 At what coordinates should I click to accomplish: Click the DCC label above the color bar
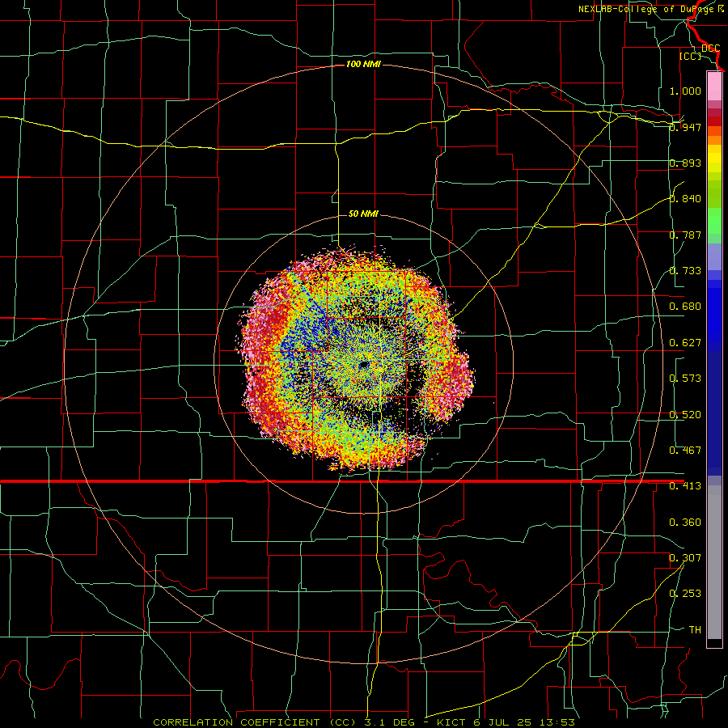710,49
